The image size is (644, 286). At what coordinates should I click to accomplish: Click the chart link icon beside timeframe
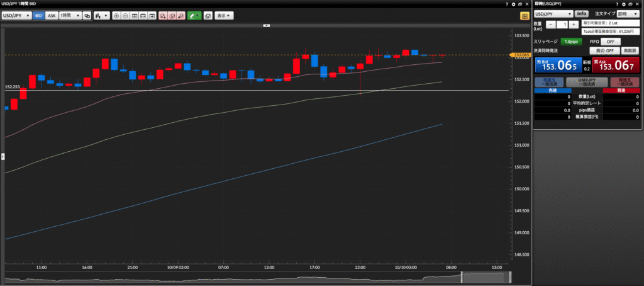pos(87,15)
